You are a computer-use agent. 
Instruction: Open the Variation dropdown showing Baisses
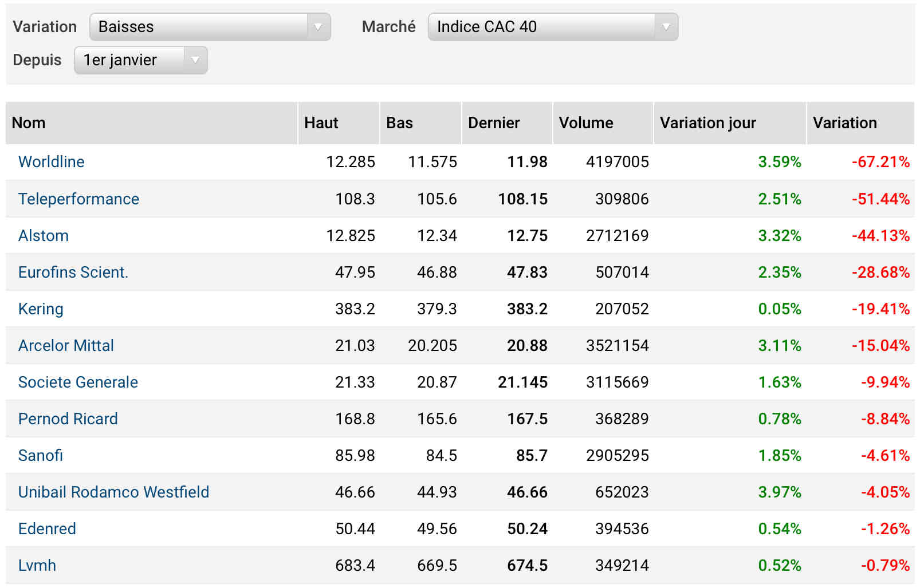point(210,27)
